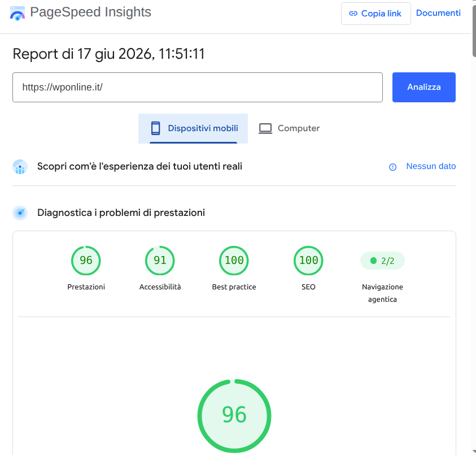Click the Diagnostica i problemi di prestazioni heading

pos(121,213)
